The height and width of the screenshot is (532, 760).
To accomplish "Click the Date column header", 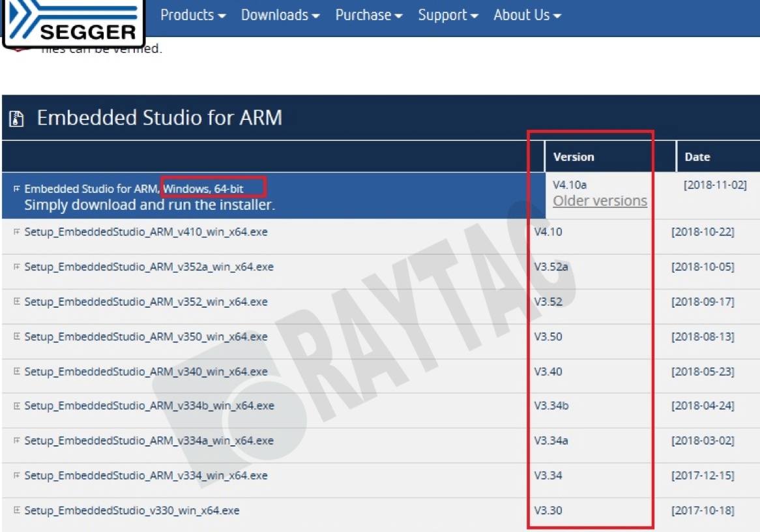I will coord(697,157).
